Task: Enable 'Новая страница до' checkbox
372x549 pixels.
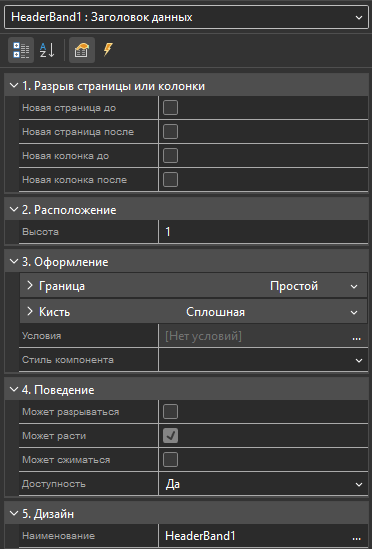Action: [171, 108]
